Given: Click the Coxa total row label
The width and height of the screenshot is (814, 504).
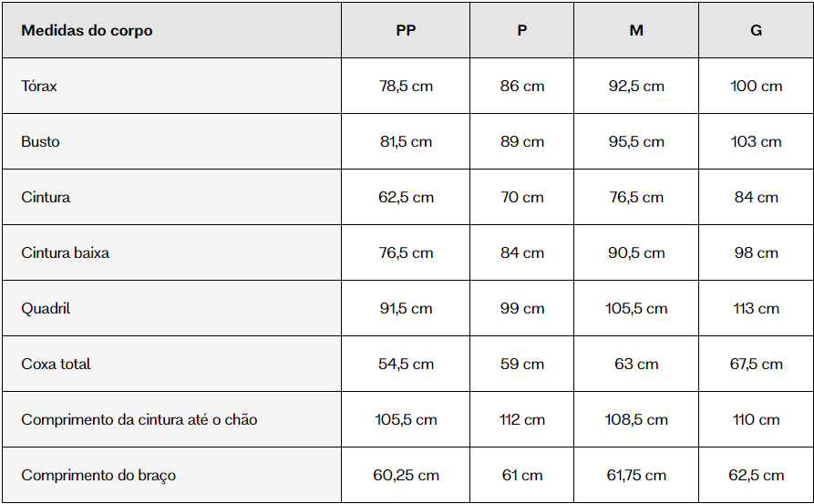Looking at the screenshot, I should coord(57,364).
